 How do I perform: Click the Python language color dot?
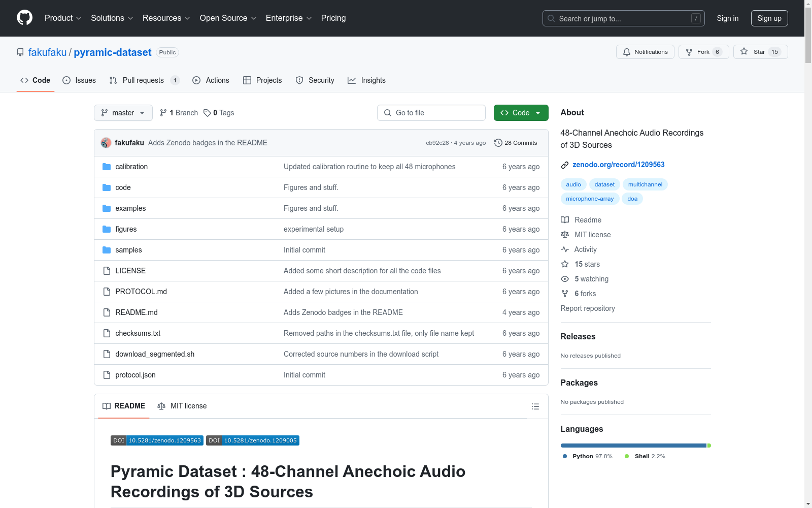pyautogui.click(x=565, y=456)
